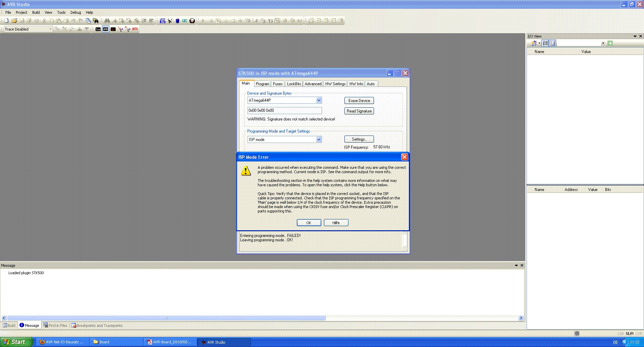Click the New File toolbar icon

[6, 21]
